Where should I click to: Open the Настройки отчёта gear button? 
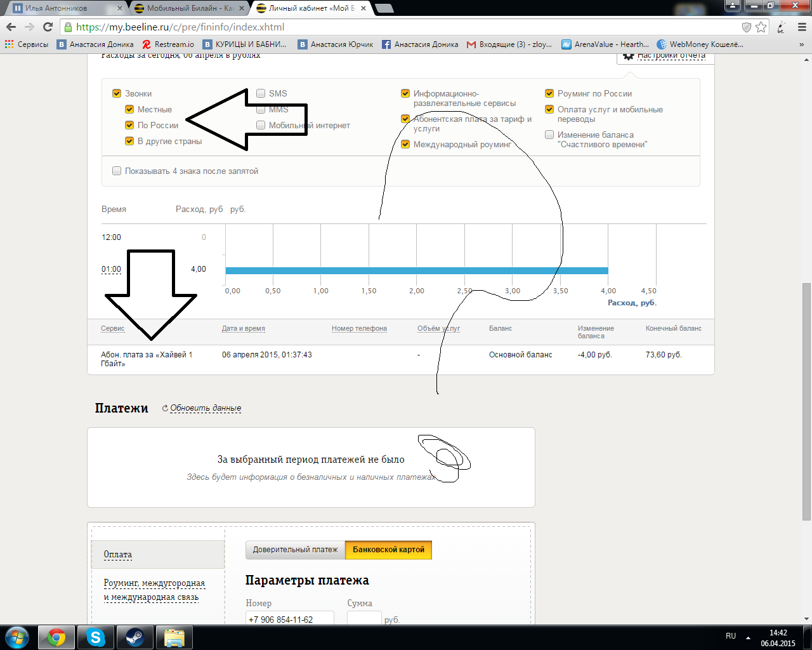tap(665, 56)
